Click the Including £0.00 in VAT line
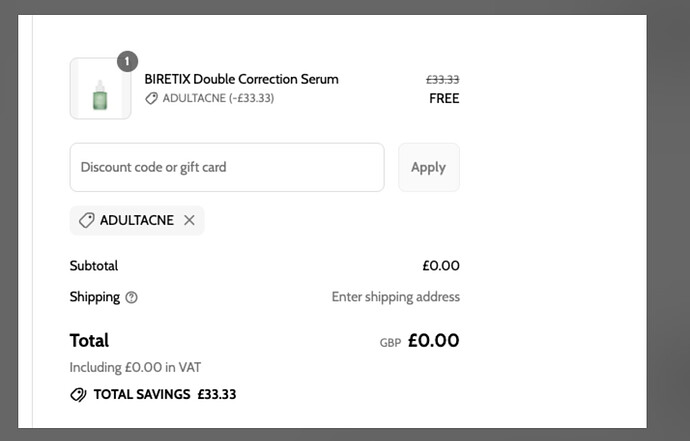 coord(135,367)
